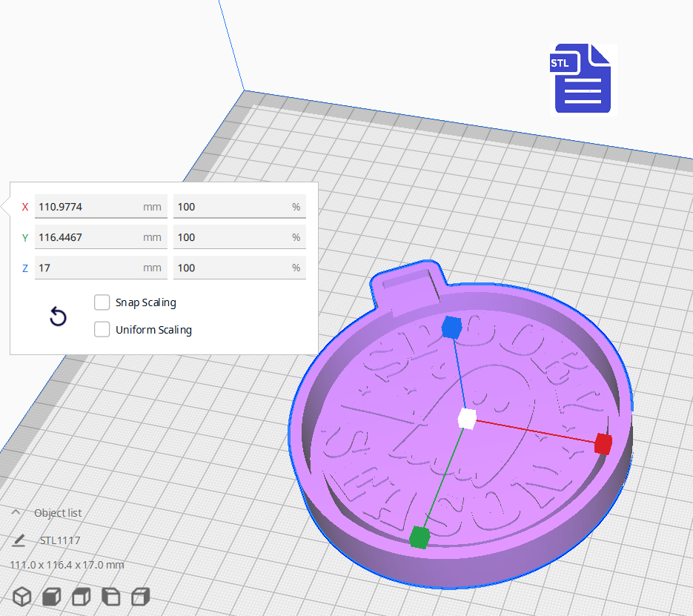This screenshot has width=693, height=616.
Task: Reset the scale with the circular arrow icon
Action: (58, 317)
